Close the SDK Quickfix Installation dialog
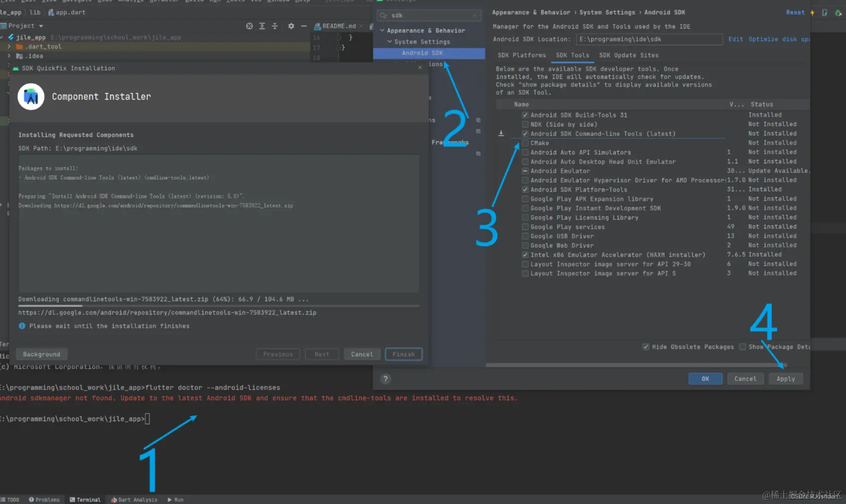This screenshot has height=504, width=846. click(420, 68)
